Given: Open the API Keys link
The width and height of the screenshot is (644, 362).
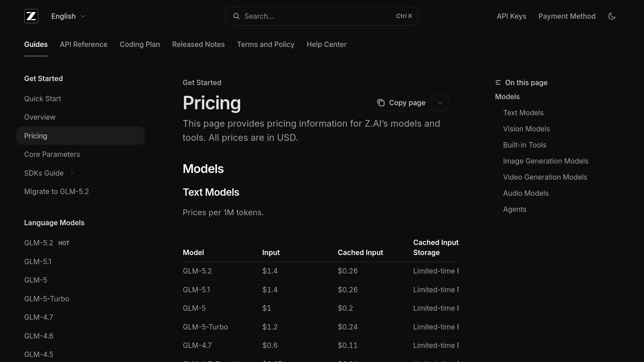Looking at the screenshot, I should [511, 16].
